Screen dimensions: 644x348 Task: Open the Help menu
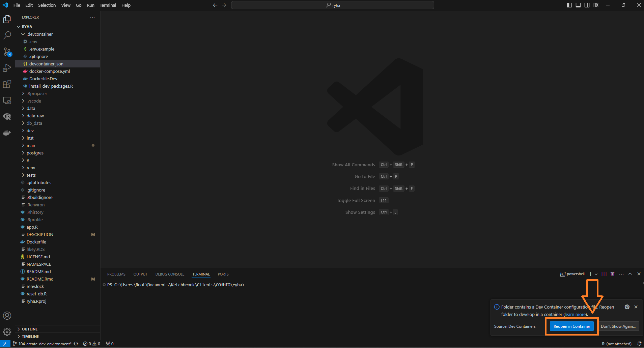126,5
